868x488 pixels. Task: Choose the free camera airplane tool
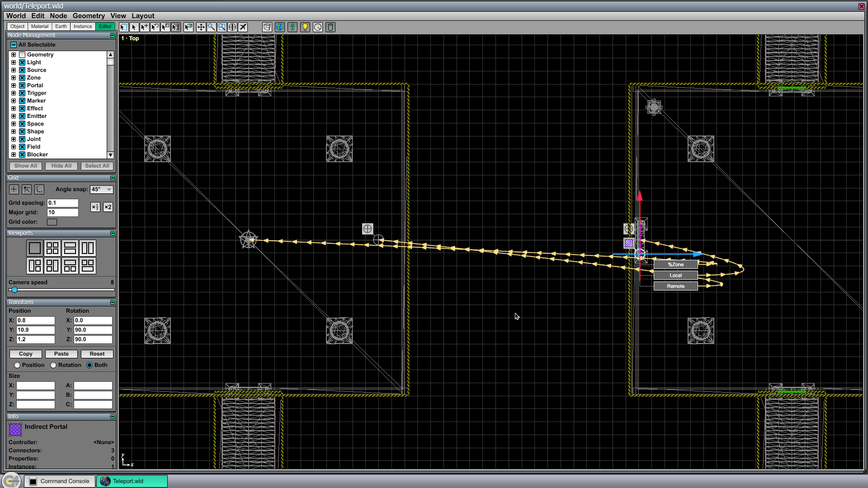tap(243, 27)
